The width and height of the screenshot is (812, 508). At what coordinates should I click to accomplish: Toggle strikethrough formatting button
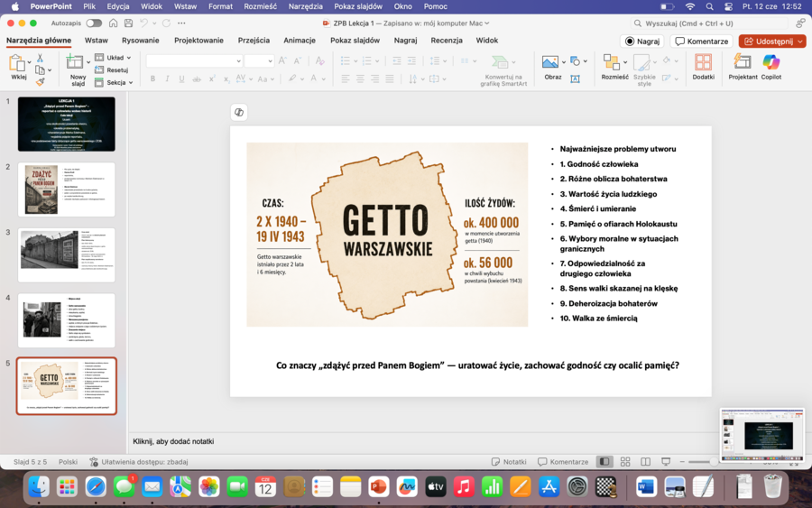[x=197, y=79]
